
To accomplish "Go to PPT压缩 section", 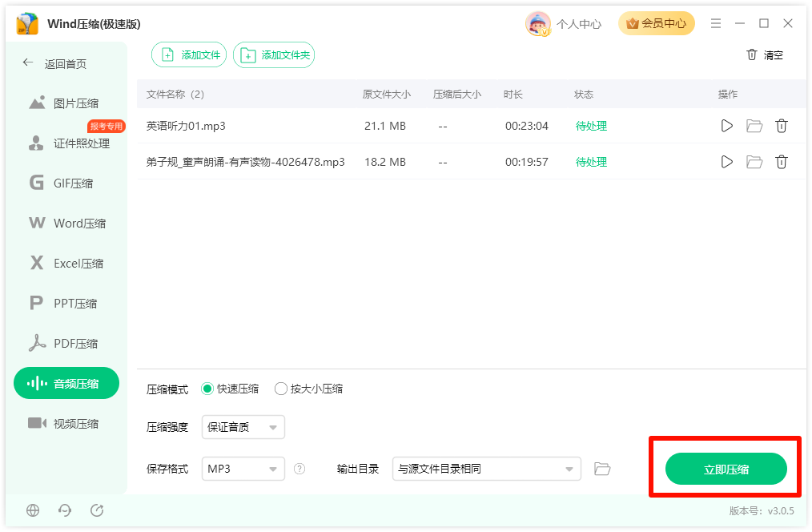I will (66, 303).
